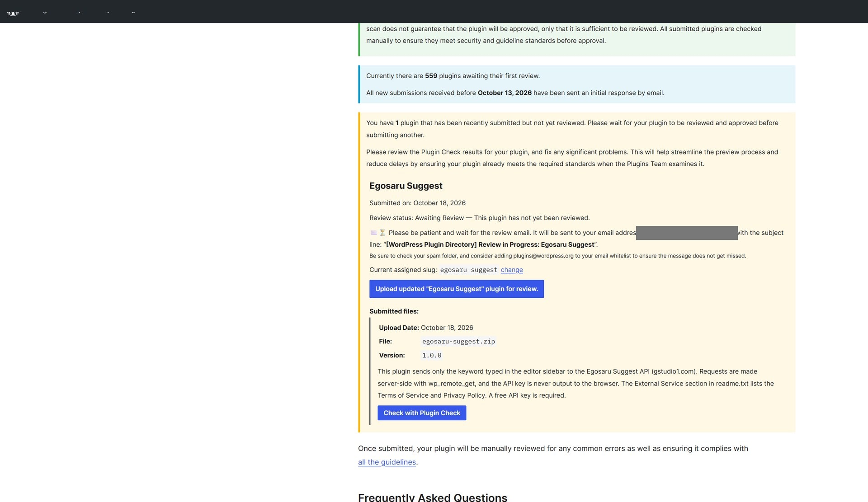Click the 'Frequently Asked Questions' heading

coord(432,497)
